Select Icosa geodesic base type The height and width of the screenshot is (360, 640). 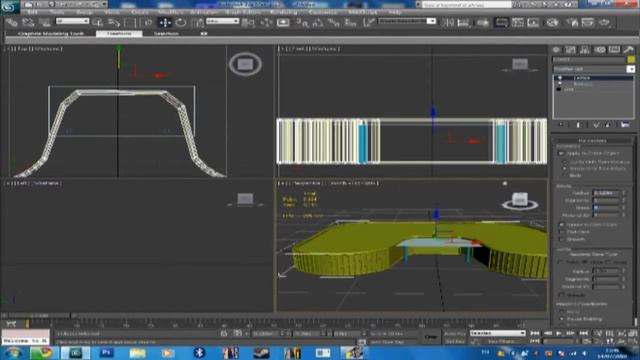pos(609,262)
